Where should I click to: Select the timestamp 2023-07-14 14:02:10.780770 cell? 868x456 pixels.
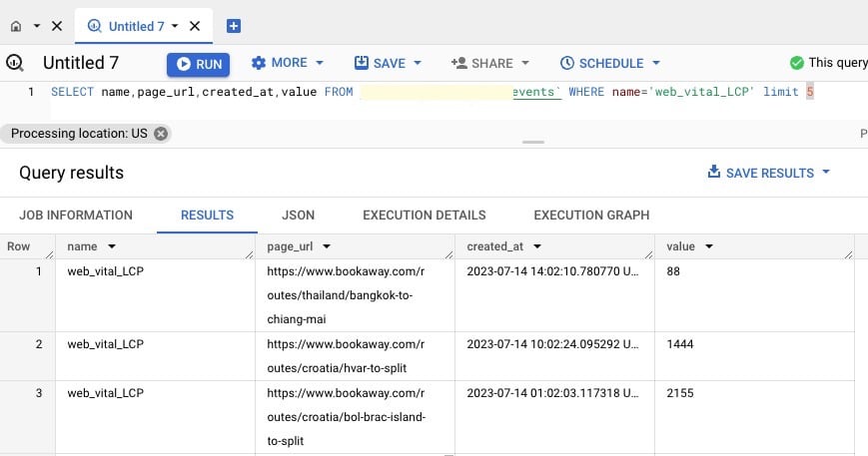[554, 295]
